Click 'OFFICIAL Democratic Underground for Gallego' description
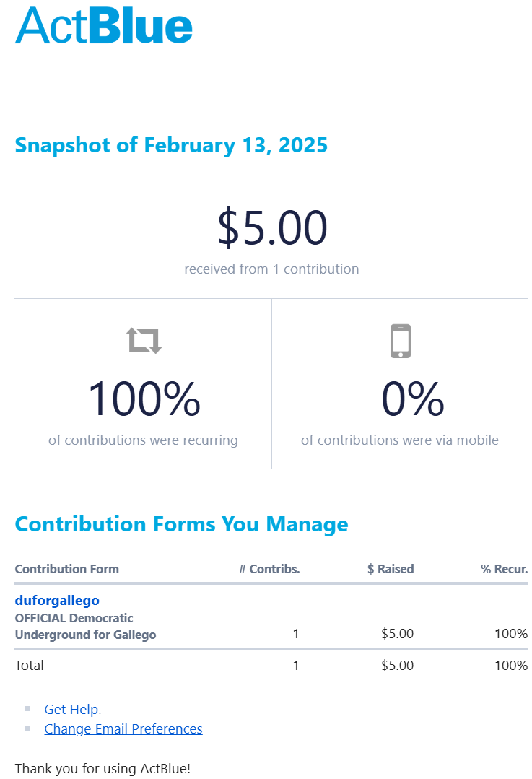532x779 pixels. point(85,627)
